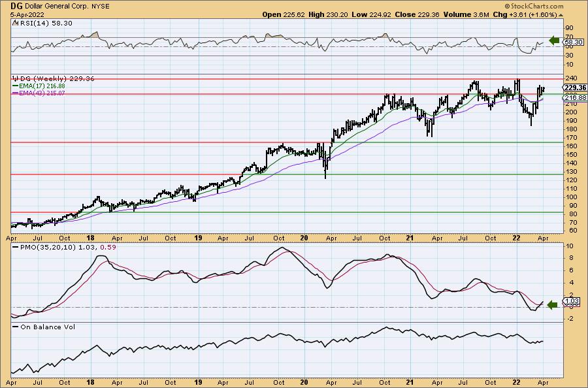Click the RSI(14) 58.30 indicator legend
This screenshot has height=388, width=588.
pos(45,24)
